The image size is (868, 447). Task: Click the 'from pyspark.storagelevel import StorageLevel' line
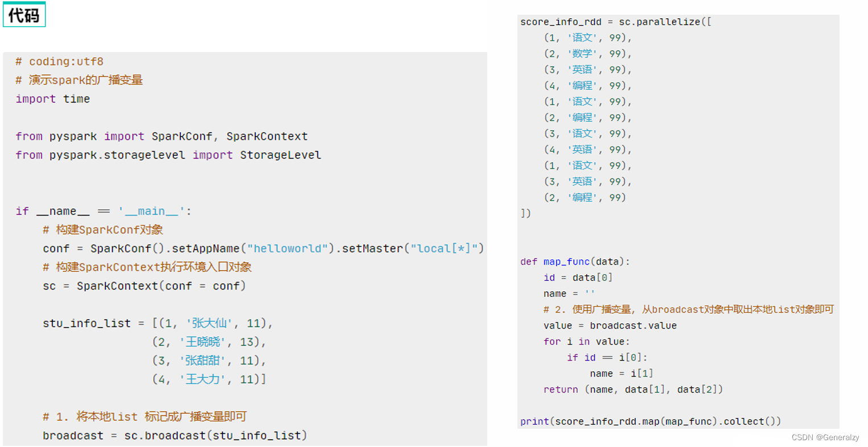click(168, 155)
